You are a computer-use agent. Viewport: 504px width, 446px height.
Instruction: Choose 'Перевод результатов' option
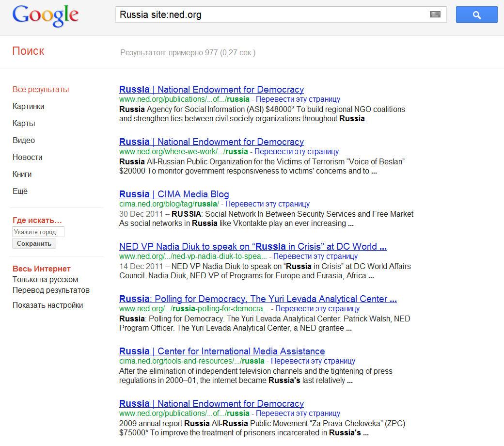[x=51, y=290]
